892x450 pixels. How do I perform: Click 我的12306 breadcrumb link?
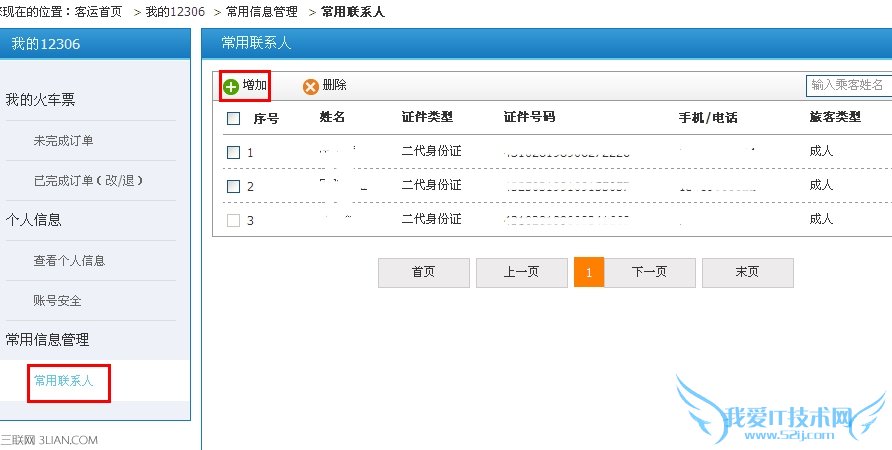point(175,11)
